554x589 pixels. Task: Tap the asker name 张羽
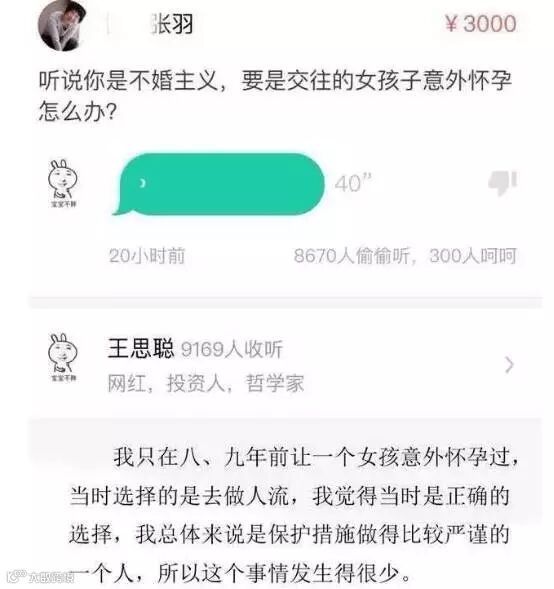click(172, 24)
